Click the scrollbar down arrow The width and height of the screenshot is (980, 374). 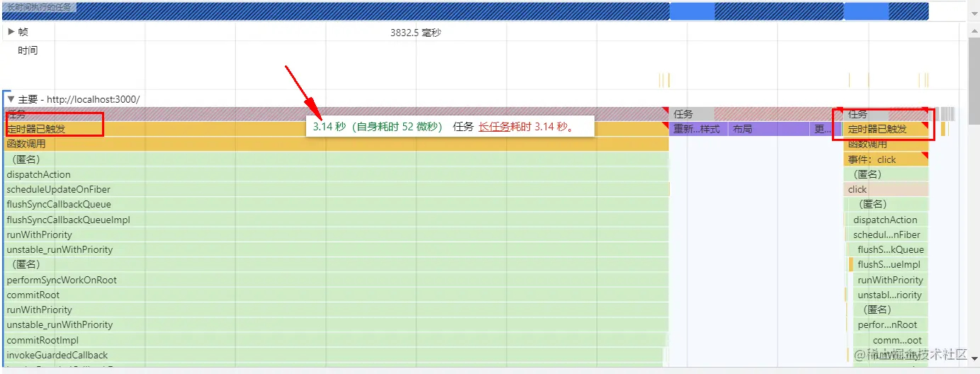[x=974, y=358]
